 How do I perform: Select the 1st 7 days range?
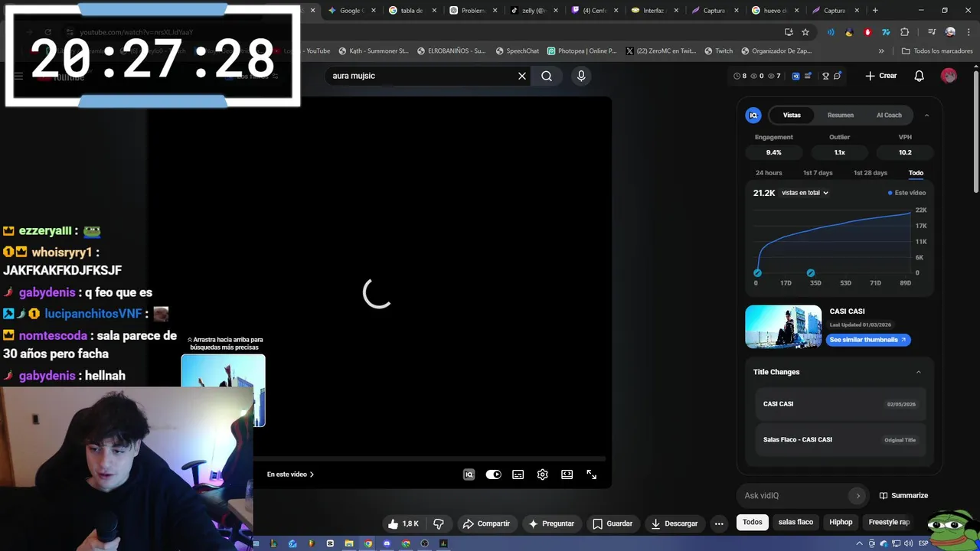[818, 173]
